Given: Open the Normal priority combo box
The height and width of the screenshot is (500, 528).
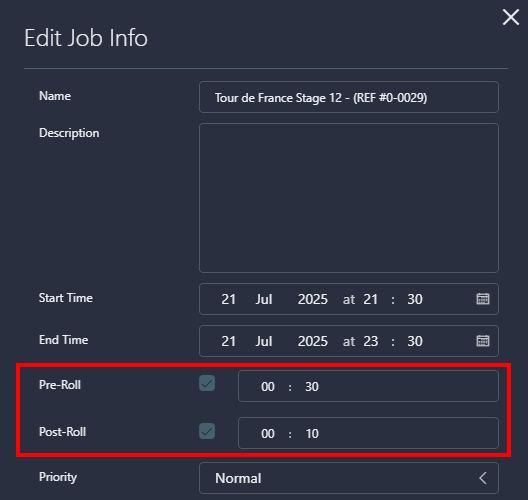Looking at the screenshot, I should [x=349, y=478].
